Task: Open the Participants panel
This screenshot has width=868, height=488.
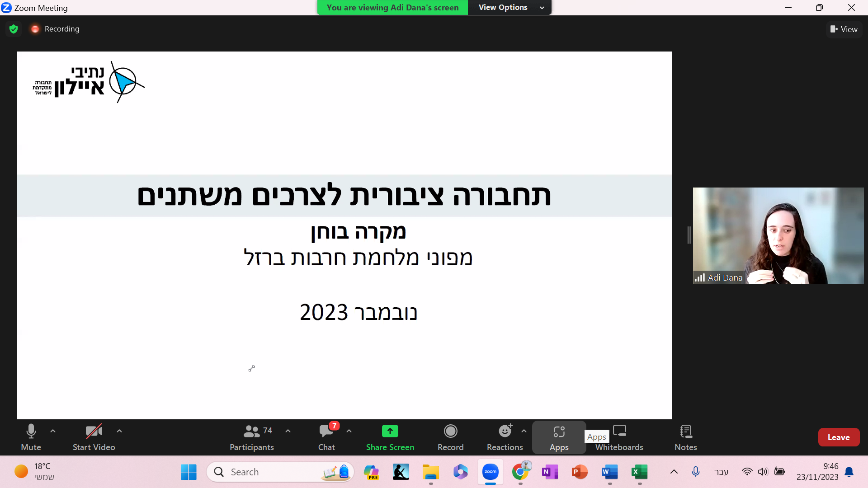Action: (x=252, y=437)
